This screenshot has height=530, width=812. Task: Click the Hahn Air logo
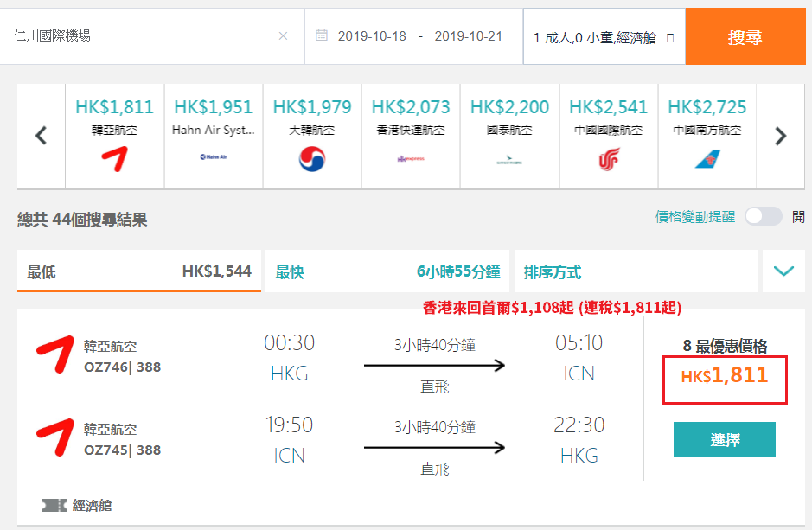[x=214, y=156]
